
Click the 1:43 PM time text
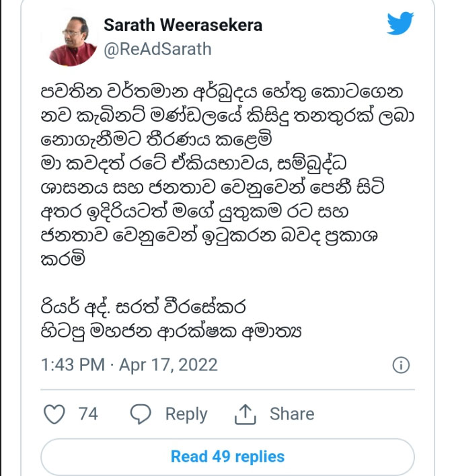pyautogui.click(x=73, y=365)
